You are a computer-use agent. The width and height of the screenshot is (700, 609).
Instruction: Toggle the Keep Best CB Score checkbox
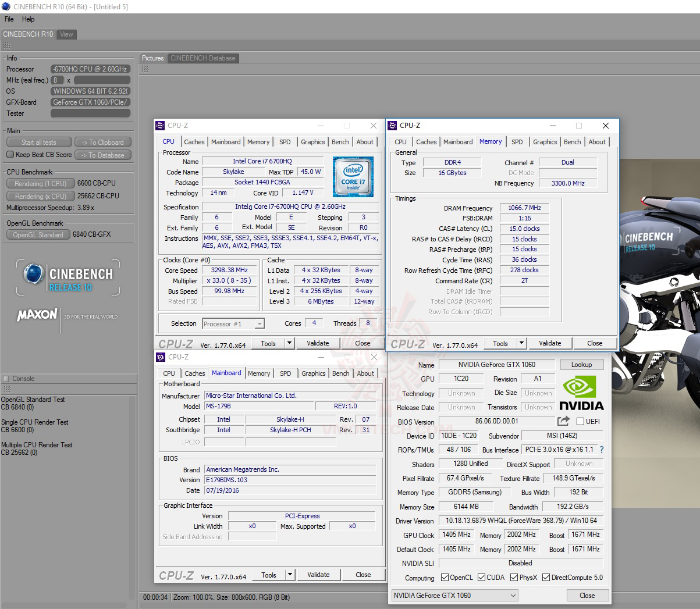(x=10, y=155)
